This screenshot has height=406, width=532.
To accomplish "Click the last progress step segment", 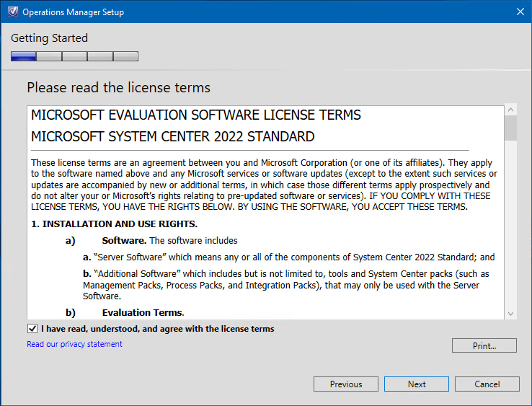I will (x=125, y=56).
